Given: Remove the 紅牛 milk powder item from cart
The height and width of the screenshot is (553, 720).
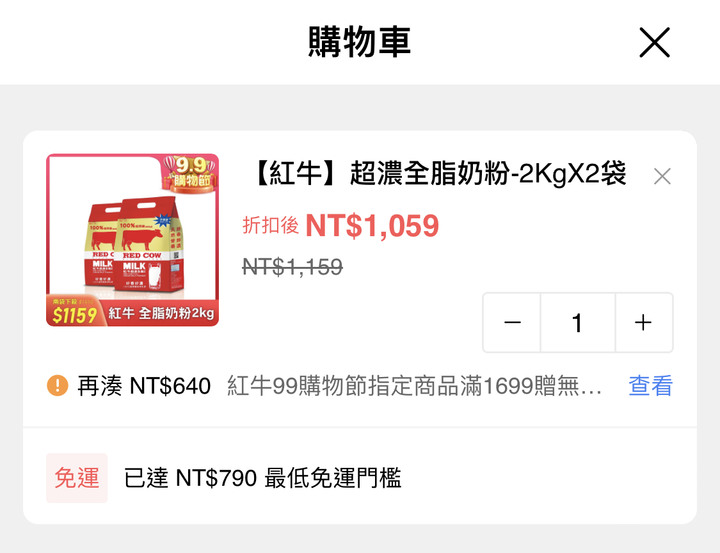Looking at the screenshot, I should 662,176.
